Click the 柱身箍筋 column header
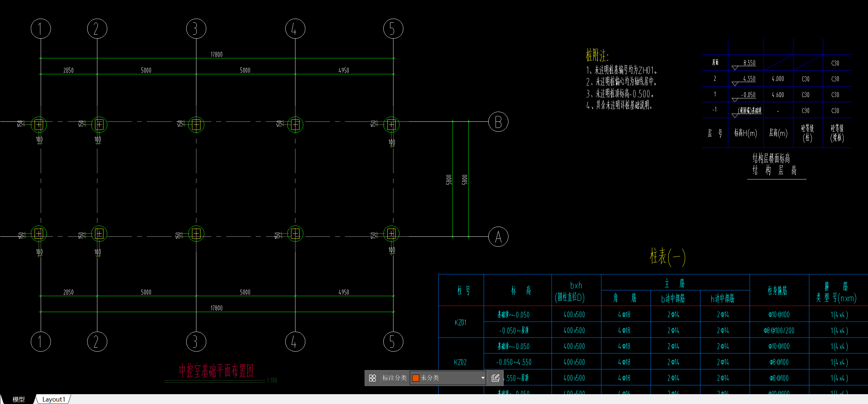 click(x=777, y=290)
